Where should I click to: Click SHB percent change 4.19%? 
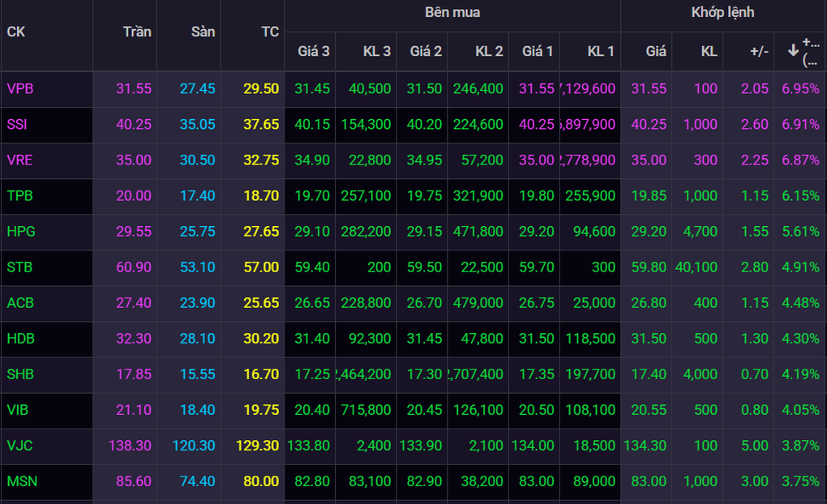point(800,374)
